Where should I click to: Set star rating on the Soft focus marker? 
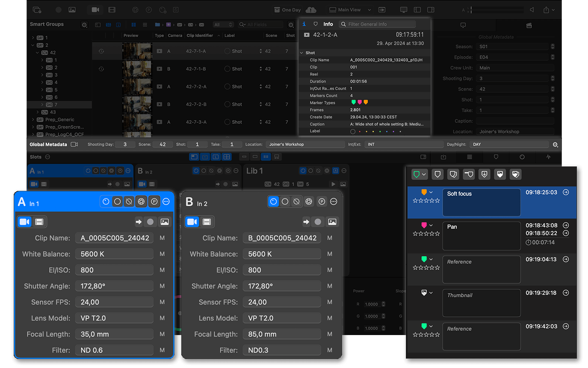point(426,201)
